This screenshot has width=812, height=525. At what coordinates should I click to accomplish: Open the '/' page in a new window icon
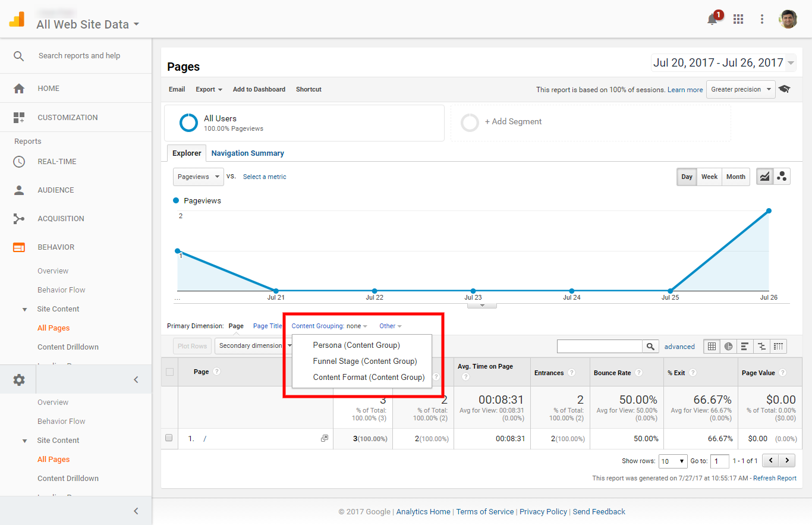(325, 438)
